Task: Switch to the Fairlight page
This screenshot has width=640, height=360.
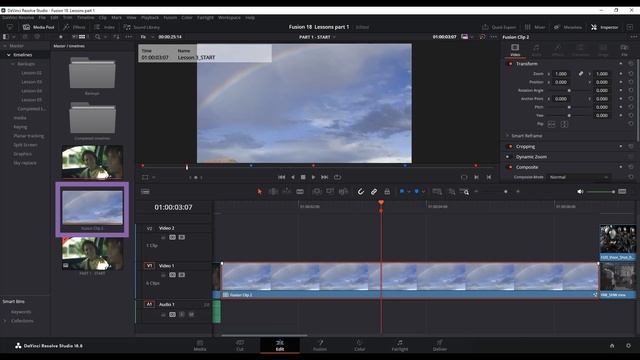Action: 400,345
